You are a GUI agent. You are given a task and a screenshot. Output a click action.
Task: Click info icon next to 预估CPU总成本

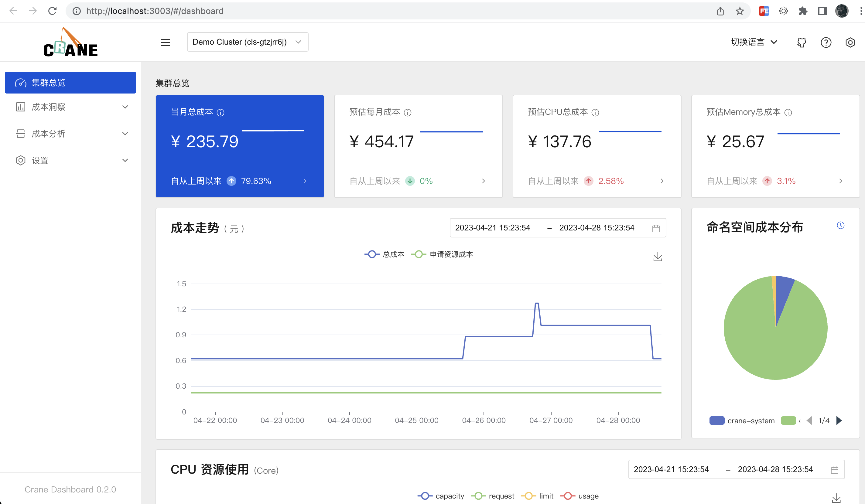tap(595, 113)
